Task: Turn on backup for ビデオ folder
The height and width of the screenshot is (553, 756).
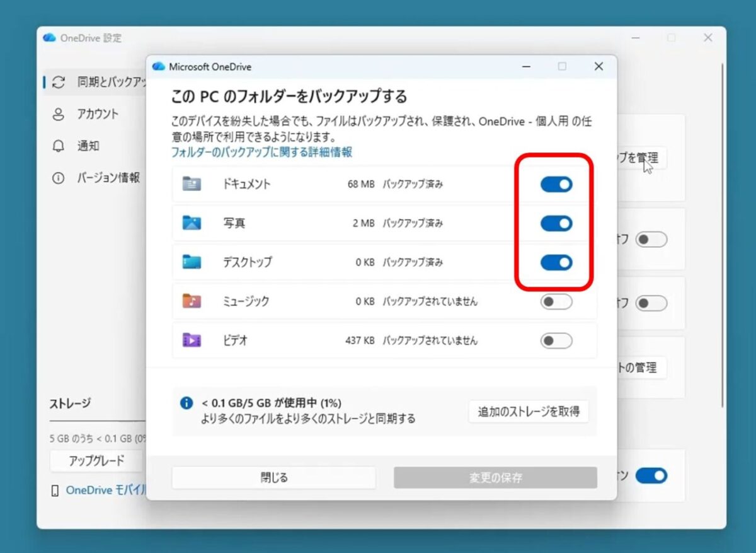Action: (555, 341)
